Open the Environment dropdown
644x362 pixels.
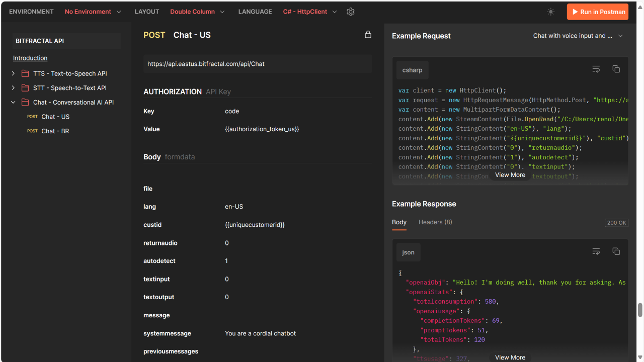pos(93,12)
